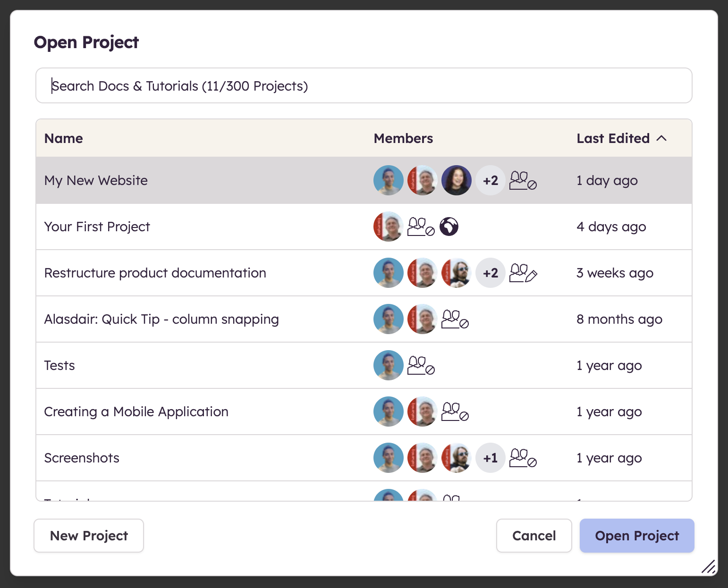Click the team access icon on My New Website
The width and height of the screenshot is (728, 588).
pos(523,181)
